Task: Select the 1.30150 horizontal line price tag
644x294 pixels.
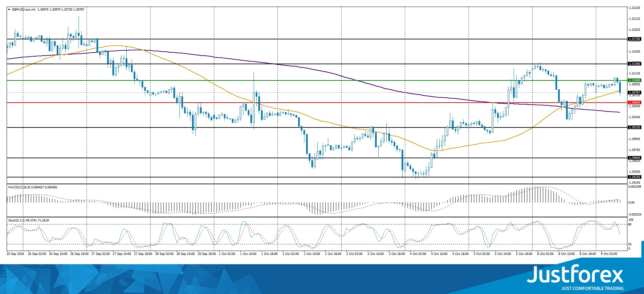Action: (634, 127)
